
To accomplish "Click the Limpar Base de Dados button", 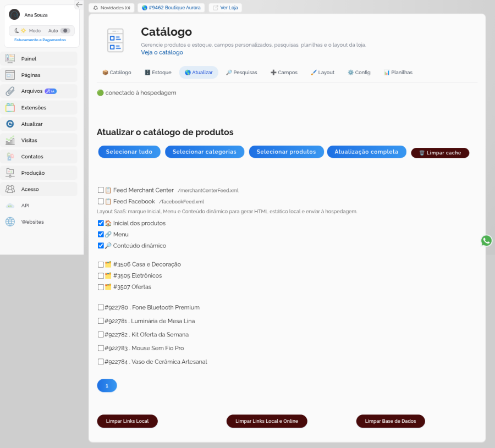I will tap(391, 421).
